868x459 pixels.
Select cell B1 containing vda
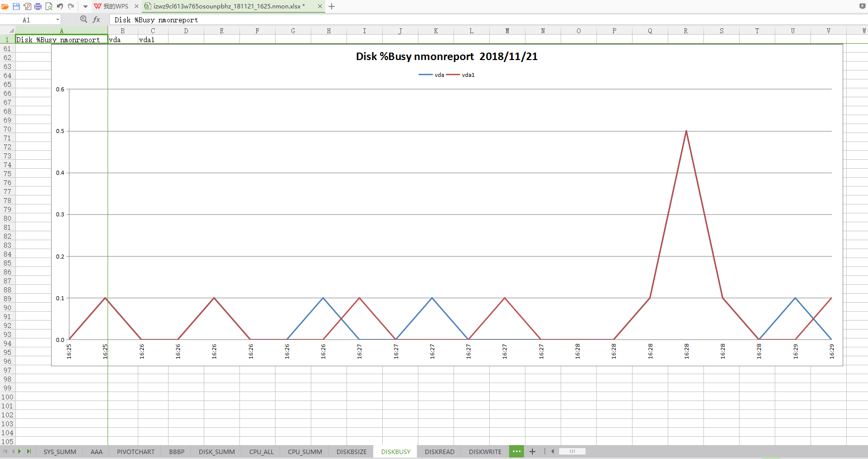[123, 40]
